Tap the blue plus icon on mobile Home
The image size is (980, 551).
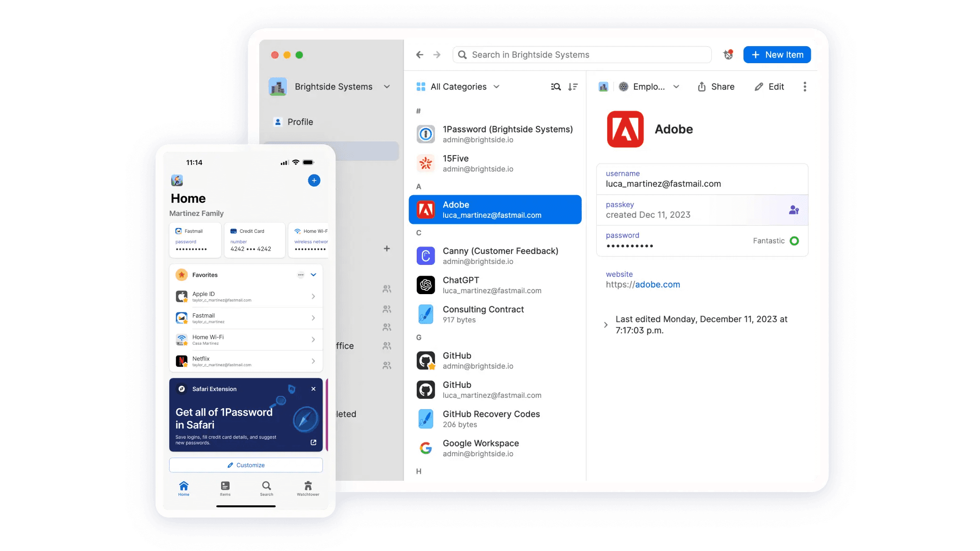314,181
